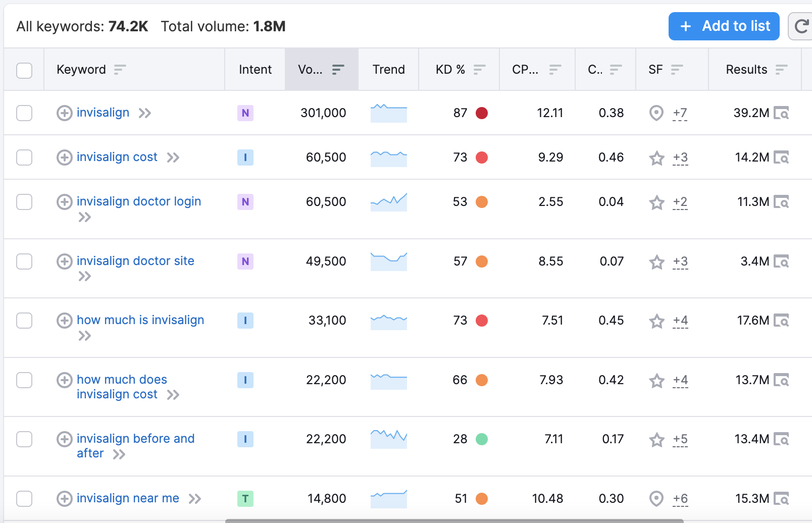Add invisalign cost keyword via plus icon
Image resolution: width=812 pixels, height=523 pixels.
[64, 158]
